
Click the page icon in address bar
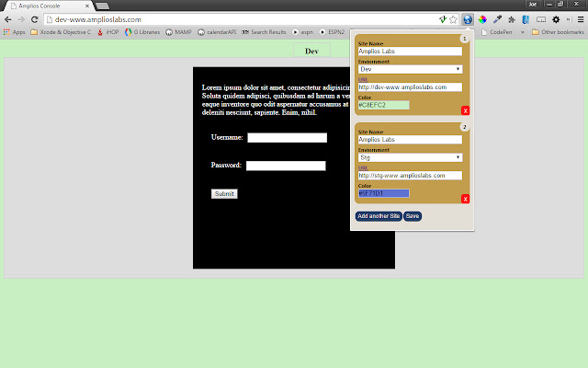point(49,19)
